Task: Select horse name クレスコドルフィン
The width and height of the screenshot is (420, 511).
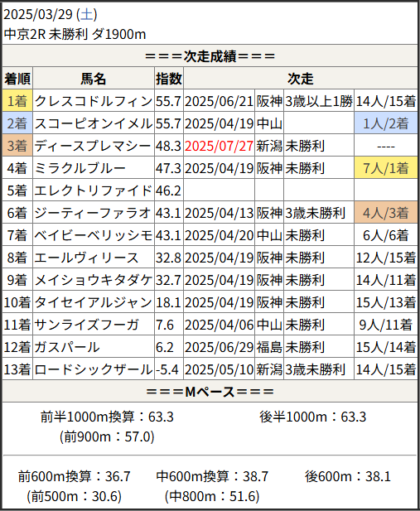Action: 94,101
